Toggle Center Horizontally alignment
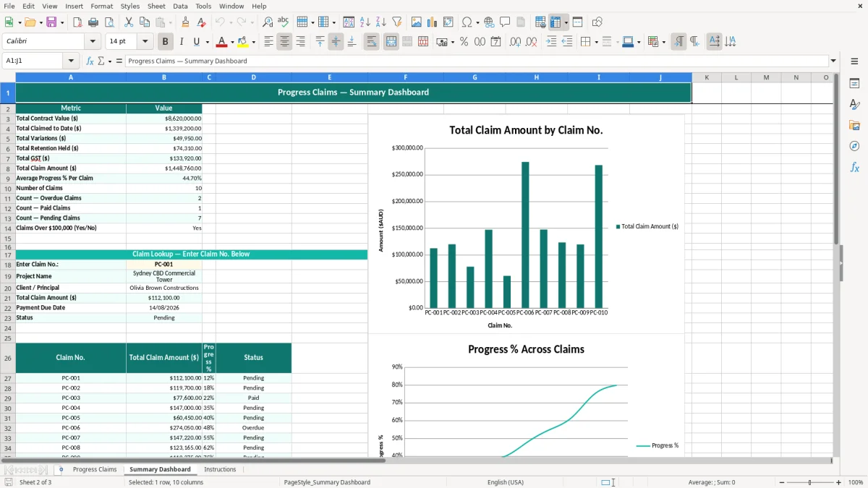 point(284,42)
